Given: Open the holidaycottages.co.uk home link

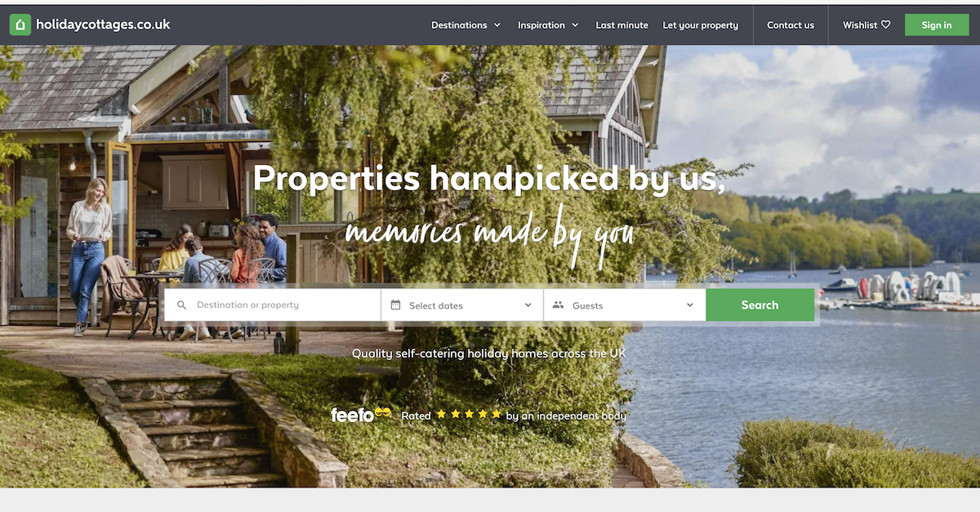Looking at the screenshot, I should 90,24.
